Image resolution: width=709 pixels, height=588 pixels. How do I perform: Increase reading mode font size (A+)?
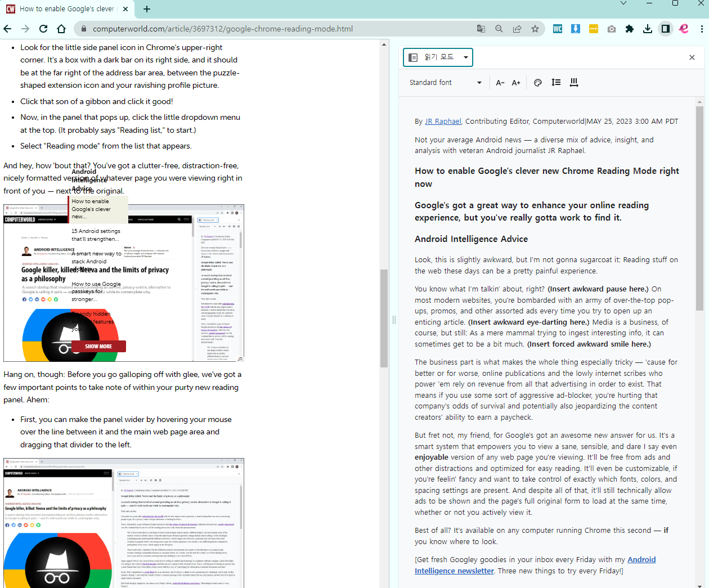coord(516,83)
